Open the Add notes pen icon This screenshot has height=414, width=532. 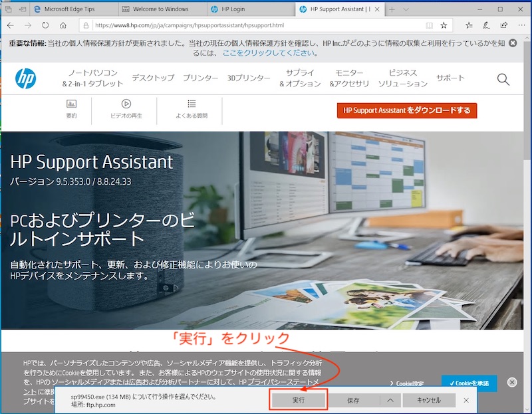486,25
